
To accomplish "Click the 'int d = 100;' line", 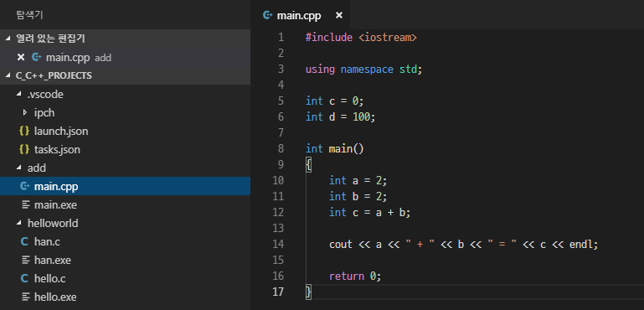I will [341, 116].
